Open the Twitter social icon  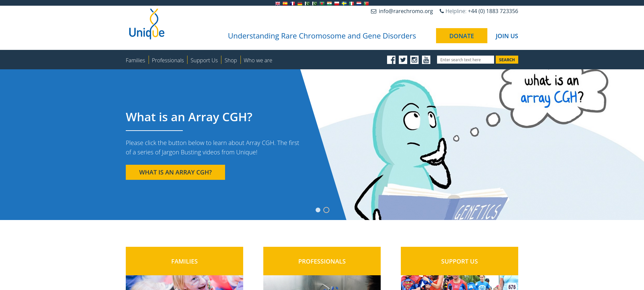tap(403, 60)
